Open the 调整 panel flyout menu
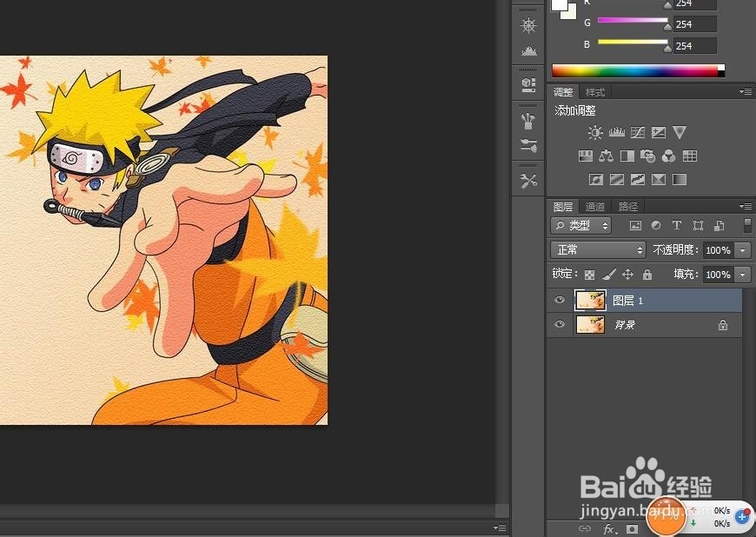 [x=746, y=91]
